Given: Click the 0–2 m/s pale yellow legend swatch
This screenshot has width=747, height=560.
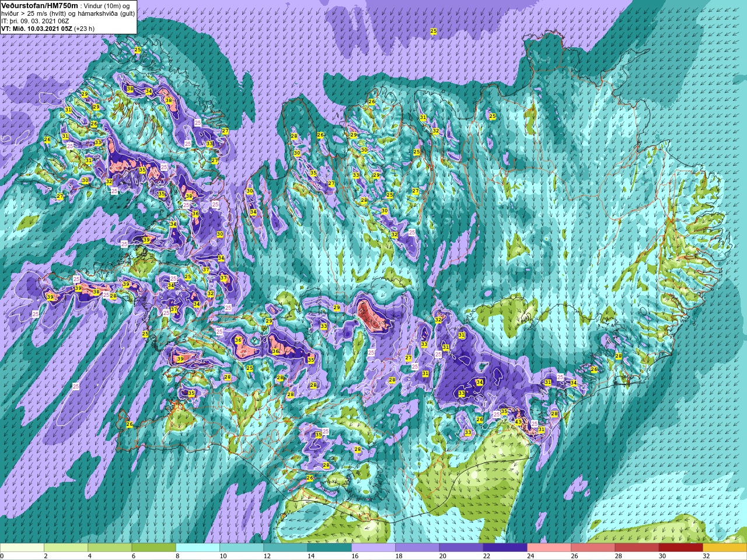Looking at the screenshot, I should click(x=22, y=548).
